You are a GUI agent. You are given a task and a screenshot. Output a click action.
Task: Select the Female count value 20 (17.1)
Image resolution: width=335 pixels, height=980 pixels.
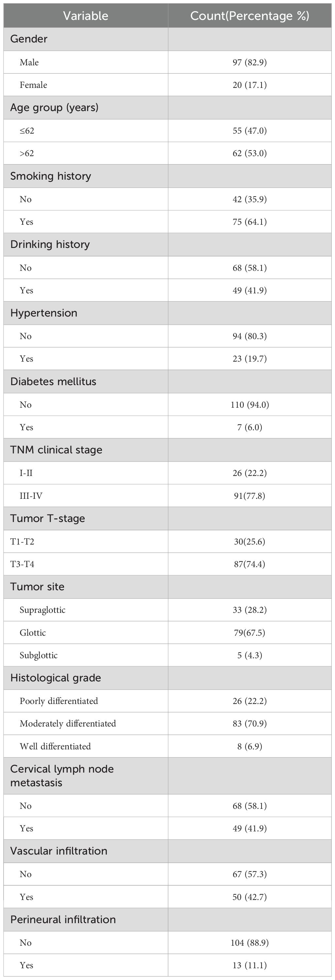pyautogui.click(x=249, y=85)
